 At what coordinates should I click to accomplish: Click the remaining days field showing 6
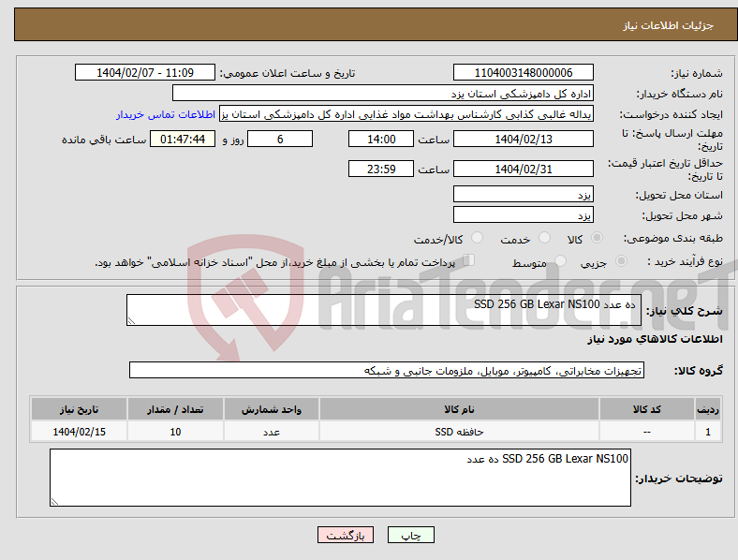280,139
